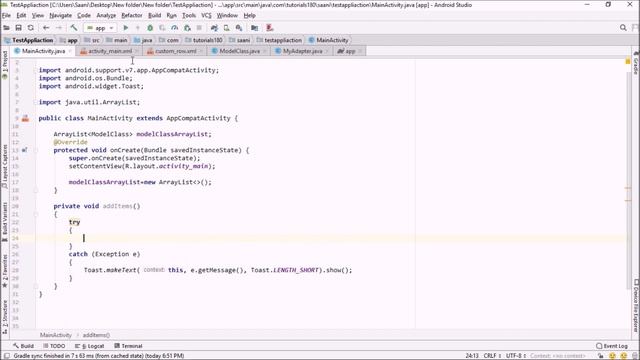Click the Make Project hammer icon

coord(73,28)
